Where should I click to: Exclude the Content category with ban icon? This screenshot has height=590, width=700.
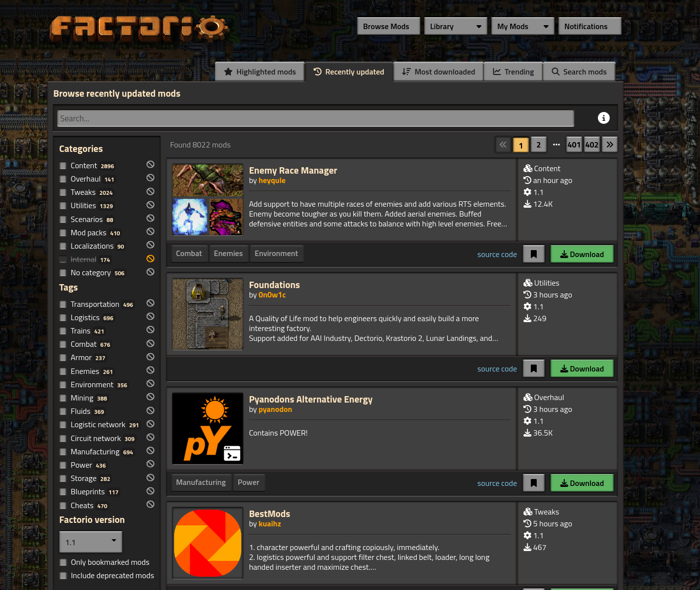[150, 164]
